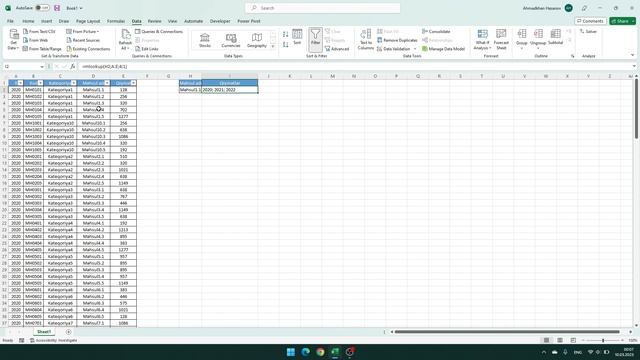Switch to Page Layout view
The image size is (640, 360).
click(x=560, y=340)
